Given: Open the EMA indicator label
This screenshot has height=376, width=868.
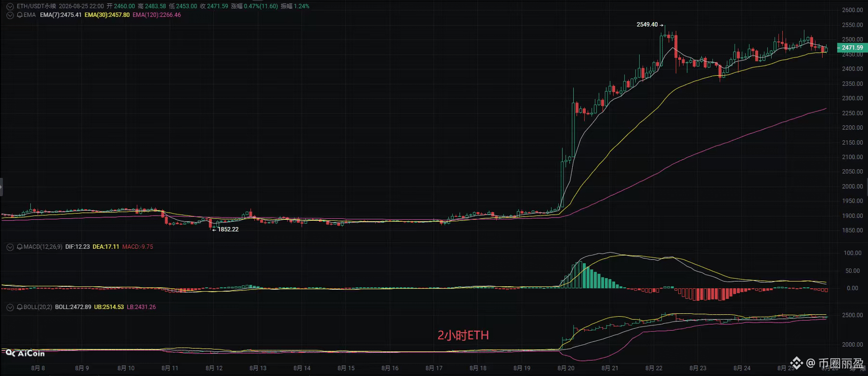Looking at the screenshot, I should click(x=29, y=15).
